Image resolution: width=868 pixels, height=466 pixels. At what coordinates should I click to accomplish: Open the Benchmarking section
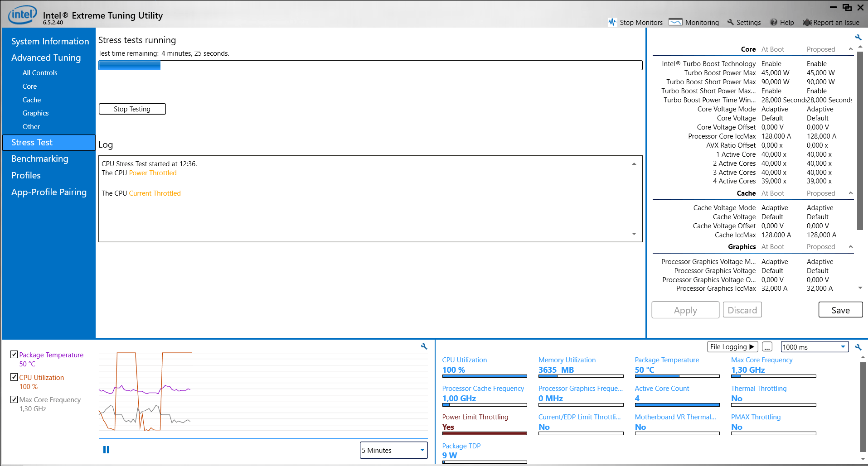tap(40, 159)
